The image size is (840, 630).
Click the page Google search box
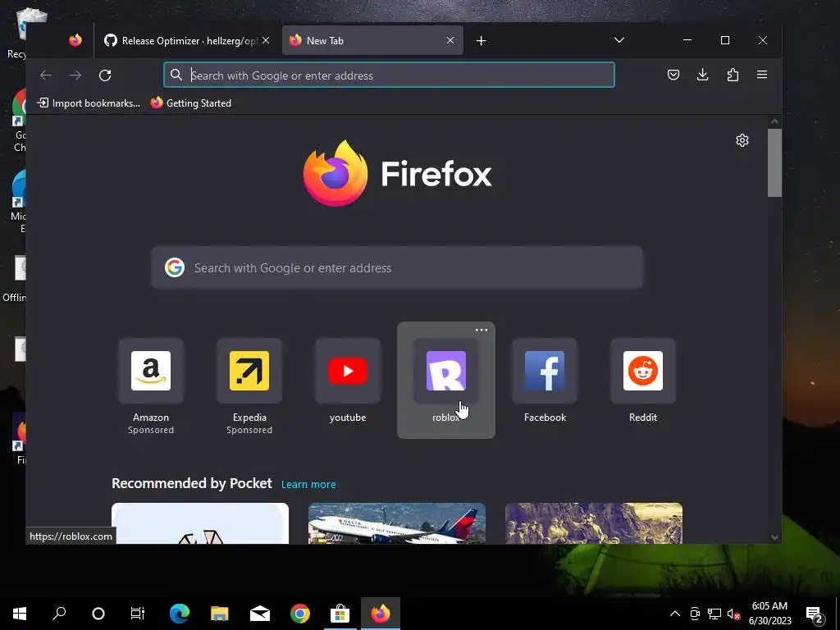[397, 268]
